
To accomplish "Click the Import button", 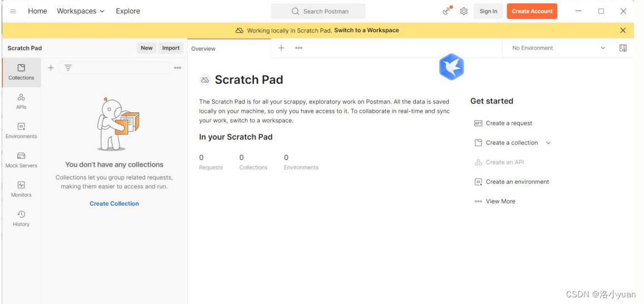I will pos(171,48).
